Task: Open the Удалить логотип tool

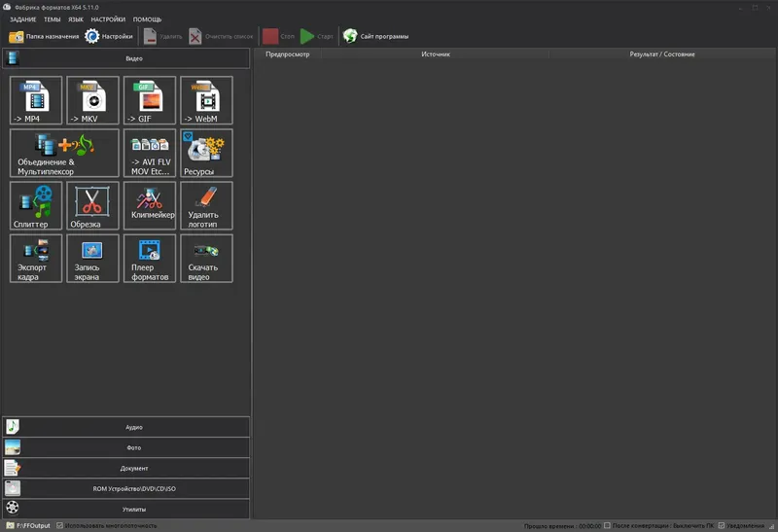Action: click(206, 205)
